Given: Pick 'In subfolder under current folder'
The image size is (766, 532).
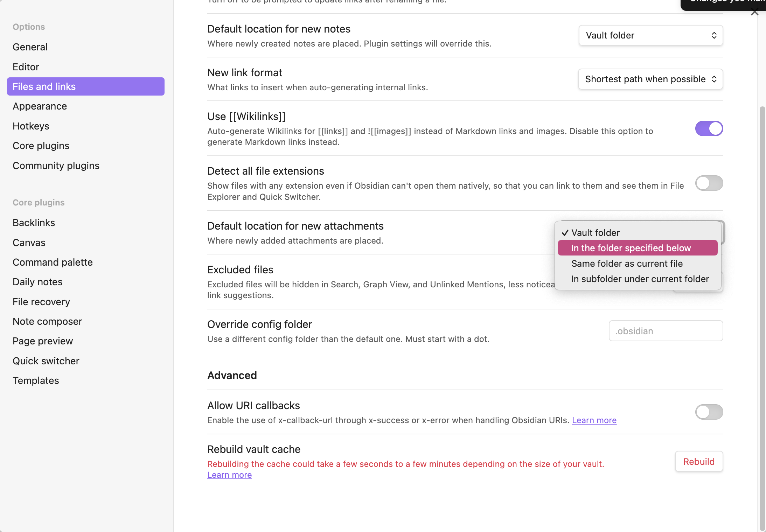Looking at the screenshot, I should [x=640, y=279].
